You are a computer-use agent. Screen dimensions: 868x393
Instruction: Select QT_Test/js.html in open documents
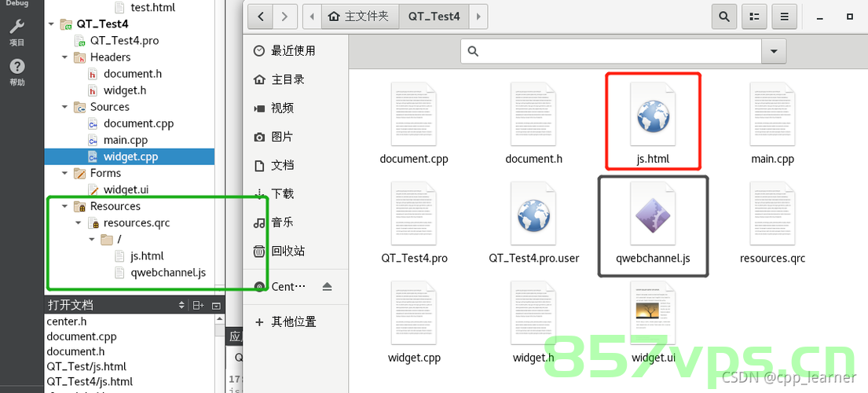86,366
